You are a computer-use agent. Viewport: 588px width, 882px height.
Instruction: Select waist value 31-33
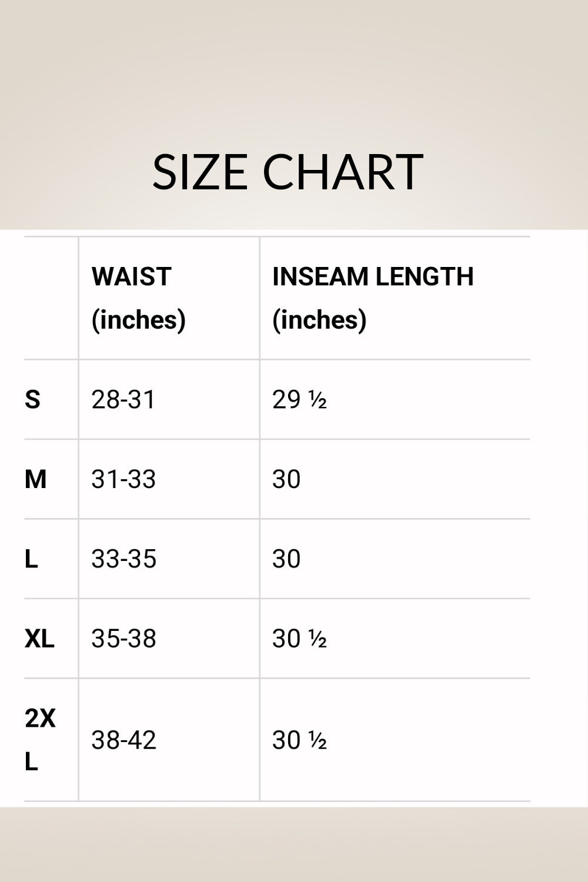(x=123, y=479)
